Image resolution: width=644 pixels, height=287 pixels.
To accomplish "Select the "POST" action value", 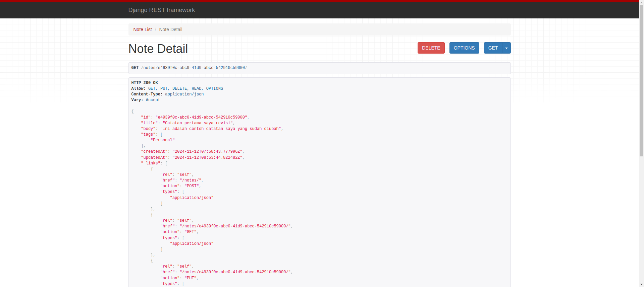I will [x=192, y=186].
